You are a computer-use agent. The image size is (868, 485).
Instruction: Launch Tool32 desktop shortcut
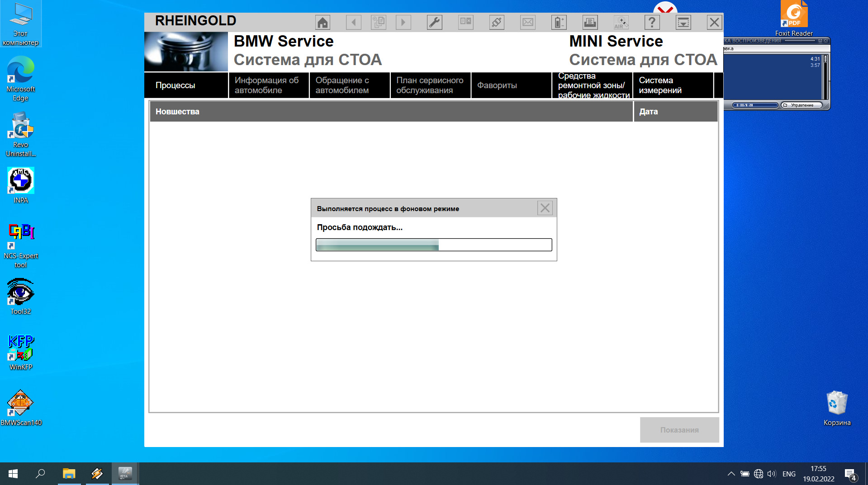point(21,297)
